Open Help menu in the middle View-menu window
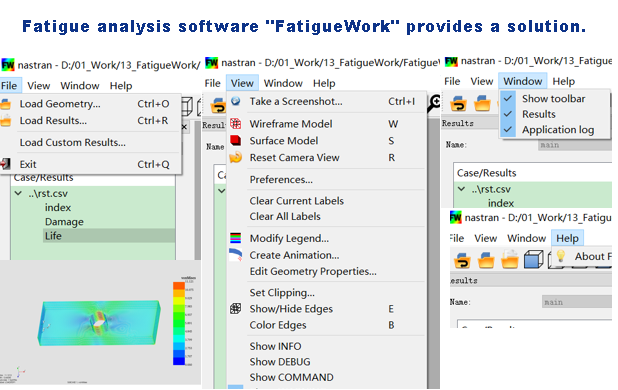This screenshot has width=618, height=390. pos(324,83)
